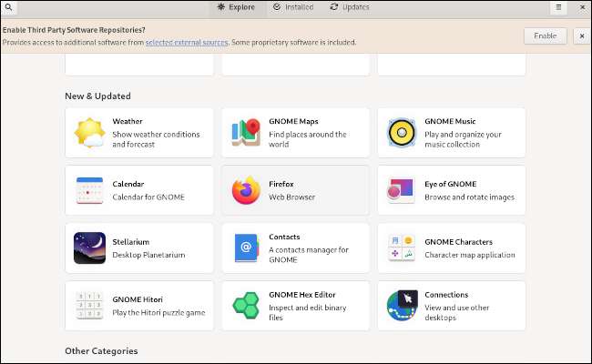The image size is (592, 364).
Task: Click the GNOME Music speaker icon
Action: [402, 132]
